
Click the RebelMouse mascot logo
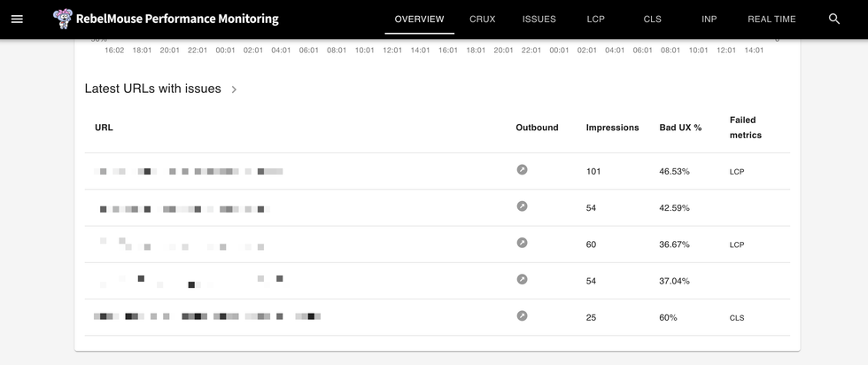(63, 19)
